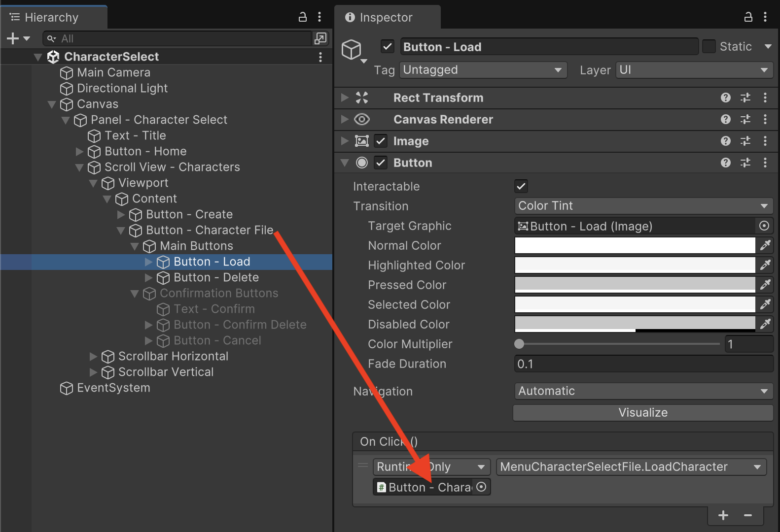Open the scene picker icon beside search

(x=320, y=38)
